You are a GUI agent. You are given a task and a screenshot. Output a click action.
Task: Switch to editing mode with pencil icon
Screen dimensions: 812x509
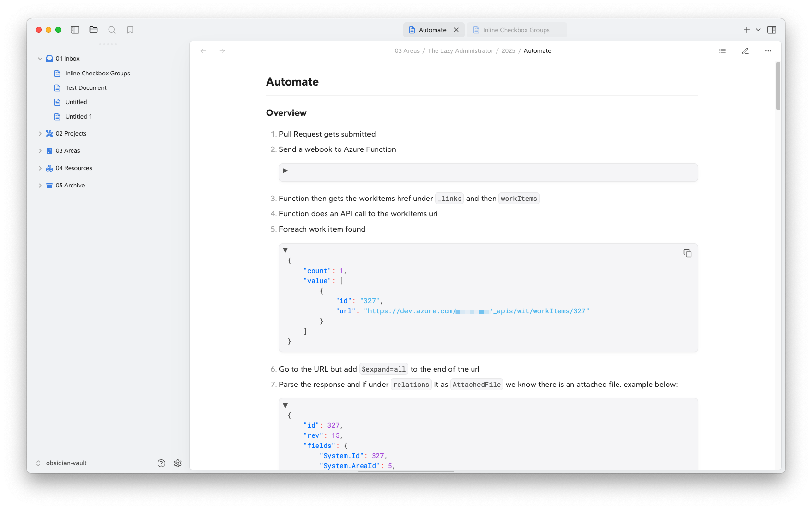745,50
